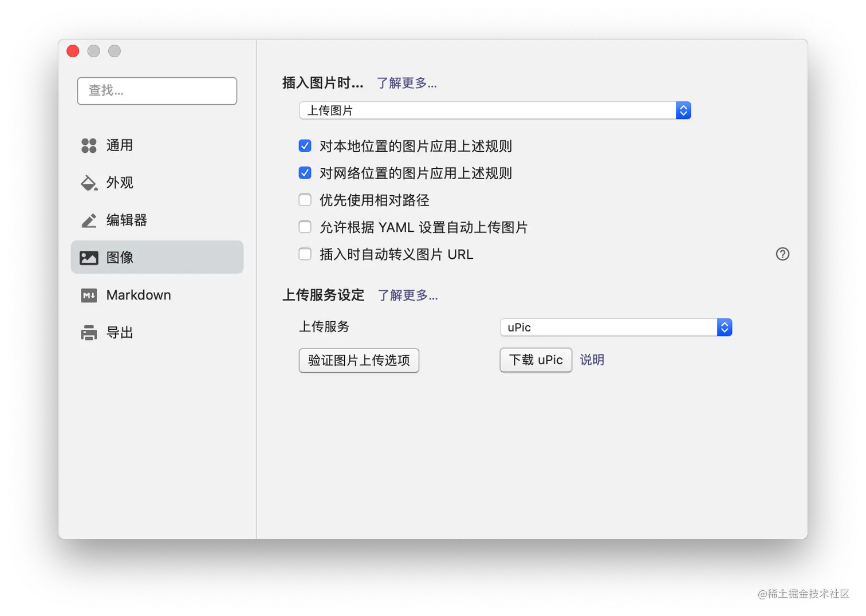Open the 说明 link beside download button
Image resolution: width=866 pixels, height=616 pixels.
click(x=592, y=360)
